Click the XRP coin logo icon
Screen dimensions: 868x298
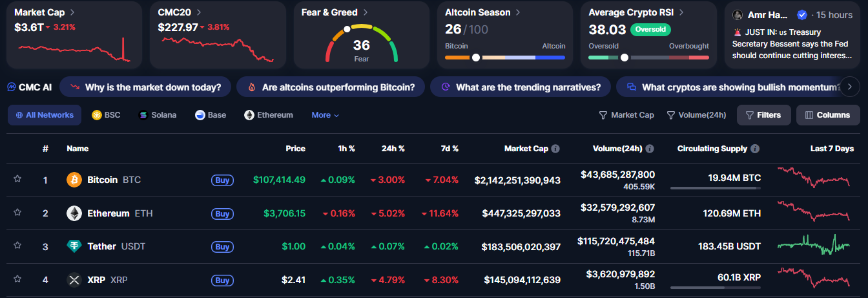[74, 280]
